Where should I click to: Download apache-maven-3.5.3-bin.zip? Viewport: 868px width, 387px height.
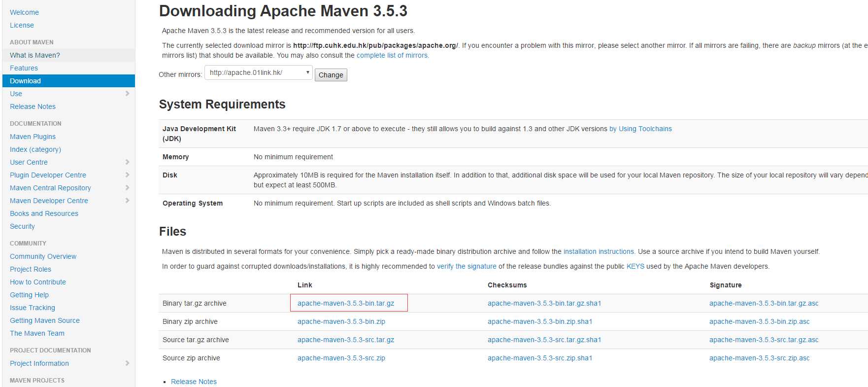point(341,321)
